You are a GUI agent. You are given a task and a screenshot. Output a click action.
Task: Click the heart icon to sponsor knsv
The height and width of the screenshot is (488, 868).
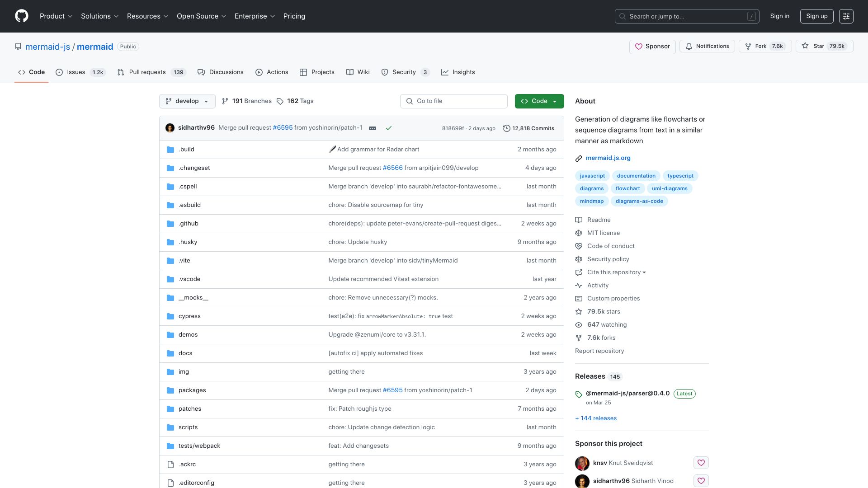tap(701, 463)
